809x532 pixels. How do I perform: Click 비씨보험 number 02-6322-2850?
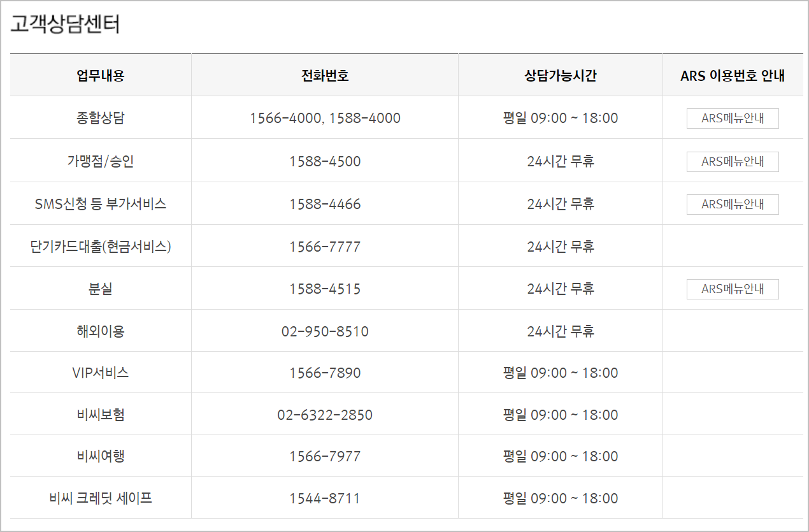(x=325, y=415)
